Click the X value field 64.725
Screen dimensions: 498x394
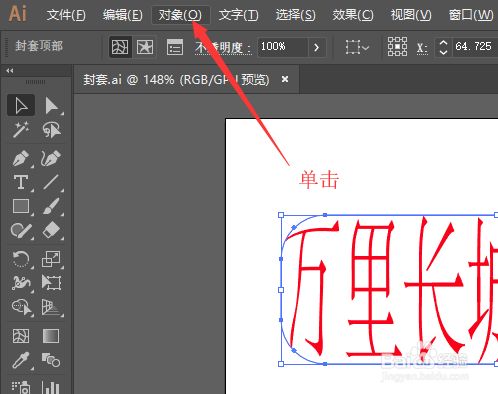[475, 46]
